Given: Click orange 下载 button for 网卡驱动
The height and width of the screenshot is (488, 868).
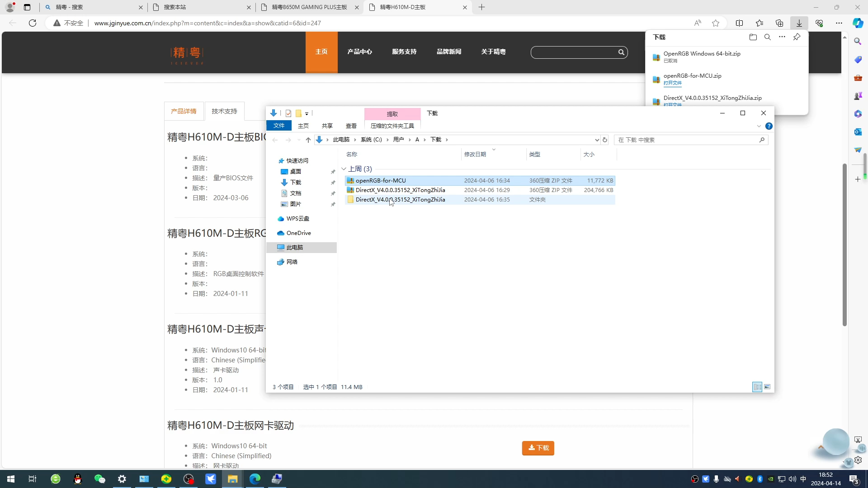Looking at the screenshot, I should click(x=538, y=448).
